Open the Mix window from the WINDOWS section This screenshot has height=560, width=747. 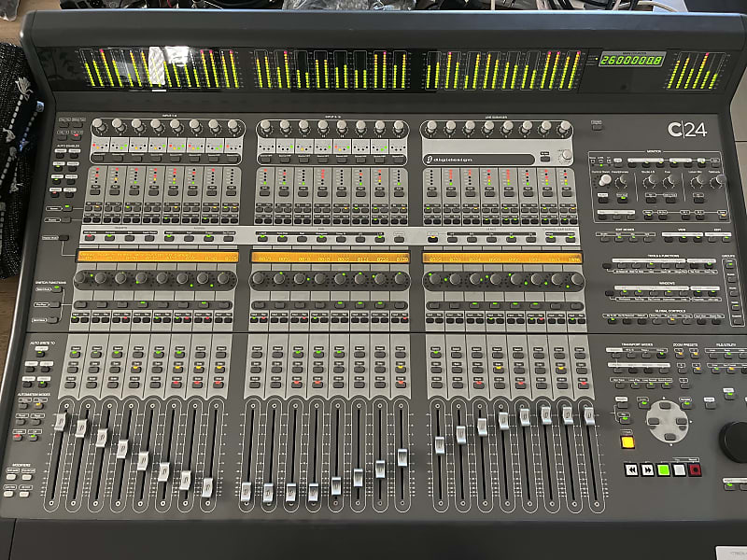click(624, 293)
